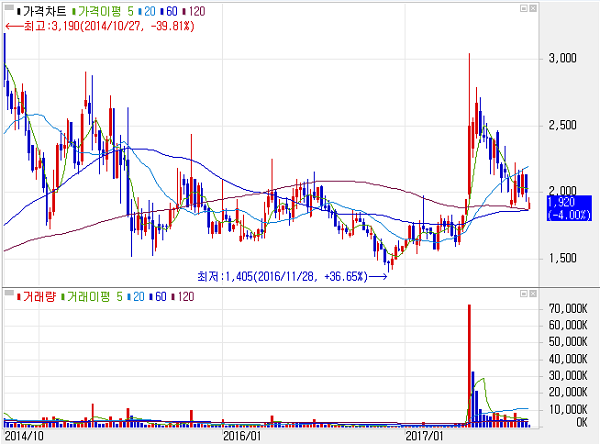Click the 20-day volume average legend
The image size is (600, 444).
[136, 297]
